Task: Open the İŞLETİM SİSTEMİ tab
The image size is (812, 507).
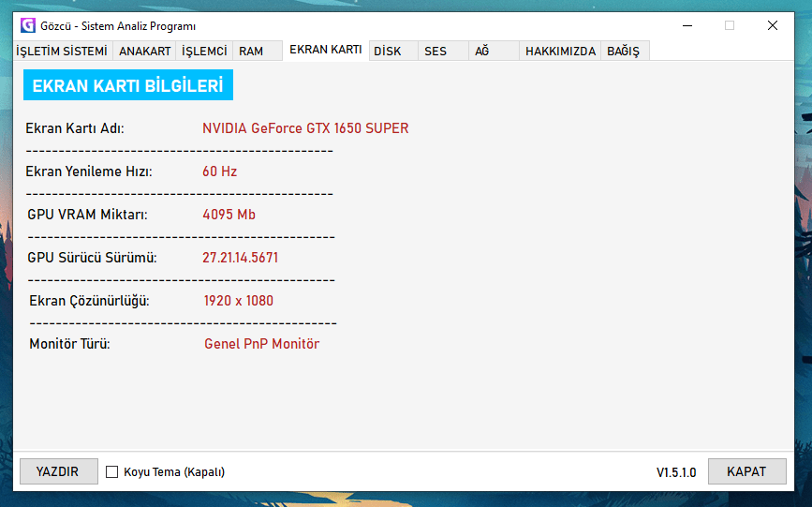Action: (62, 51)
